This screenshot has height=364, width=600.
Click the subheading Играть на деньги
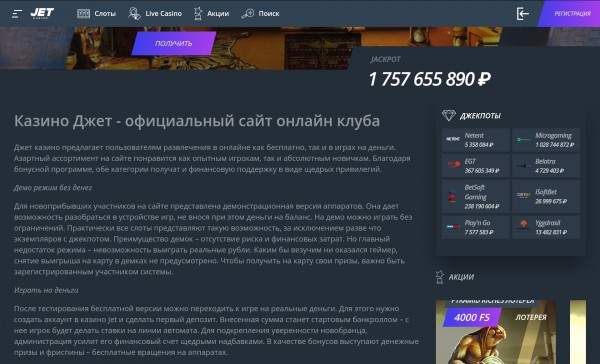coord(46,290)
